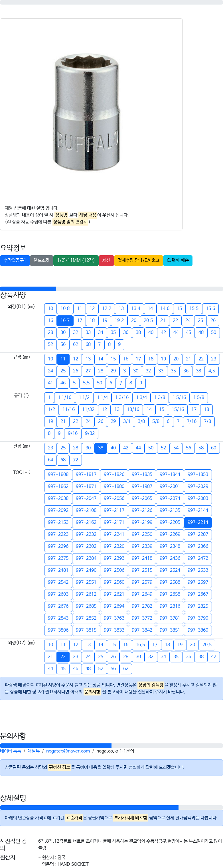Open the 채널톡 chat link
The image size is (223, 868).
click(34, 751)
